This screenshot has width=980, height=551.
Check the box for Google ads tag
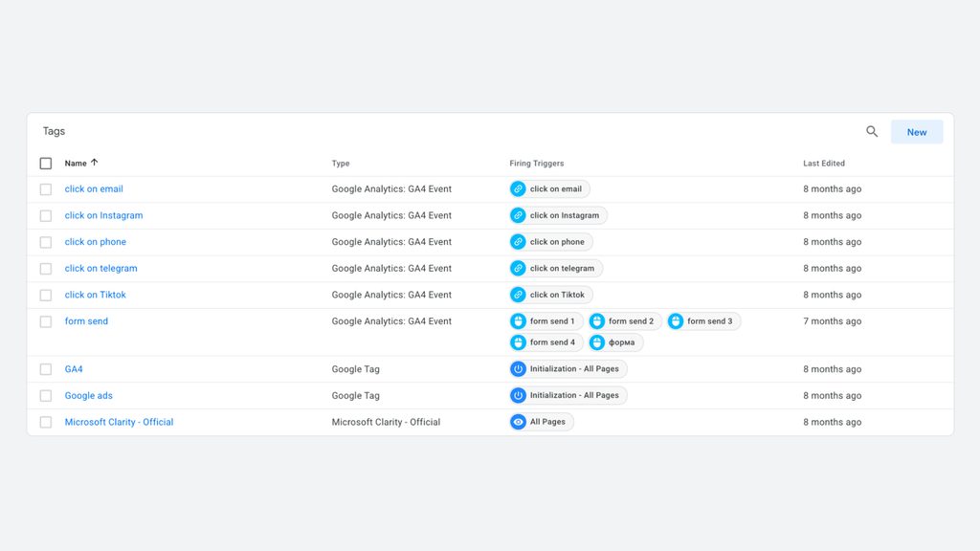[46, 395]
